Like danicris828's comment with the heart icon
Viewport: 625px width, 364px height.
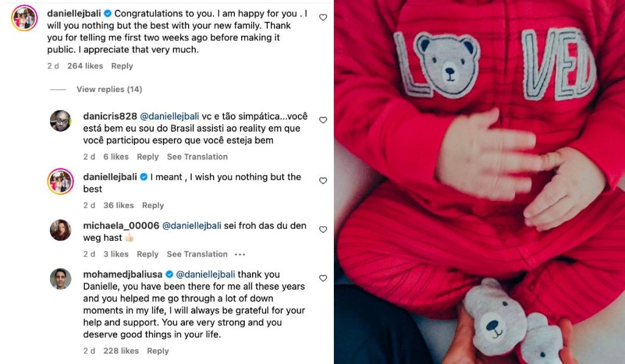(x=323, y=120)
